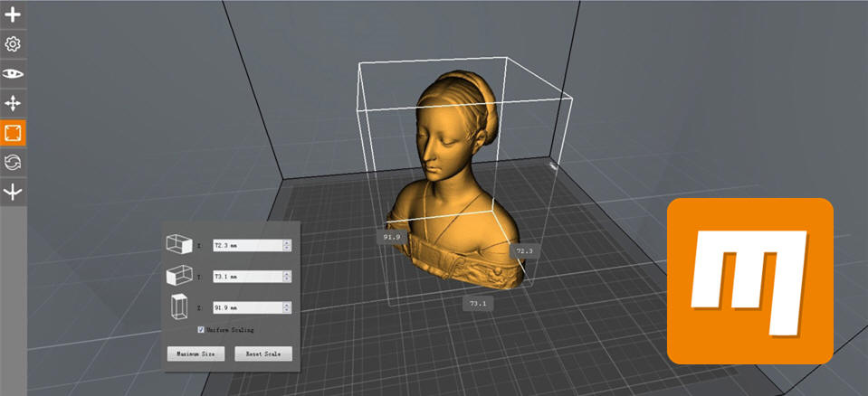This screenshot has height=396, width=868.
Task: Click the MakerBot logo
Action: (x=750, y=281)
